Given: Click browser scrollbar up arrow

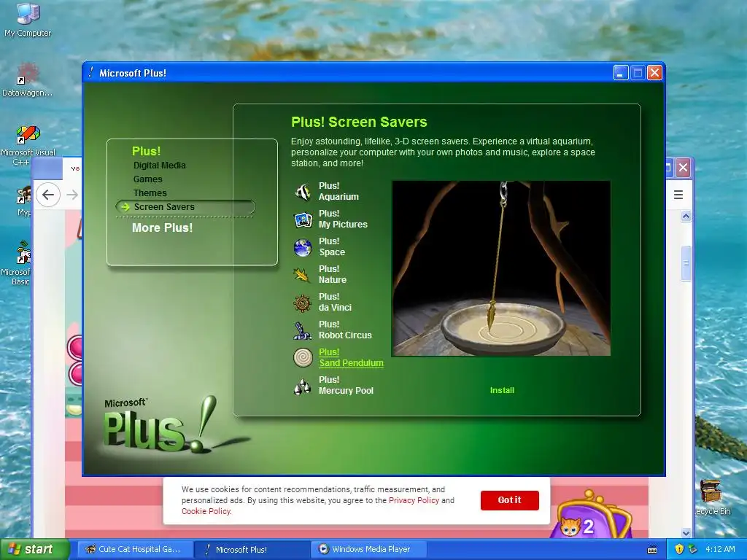Looking at the screenshot, I should click(x=686, y=217).
